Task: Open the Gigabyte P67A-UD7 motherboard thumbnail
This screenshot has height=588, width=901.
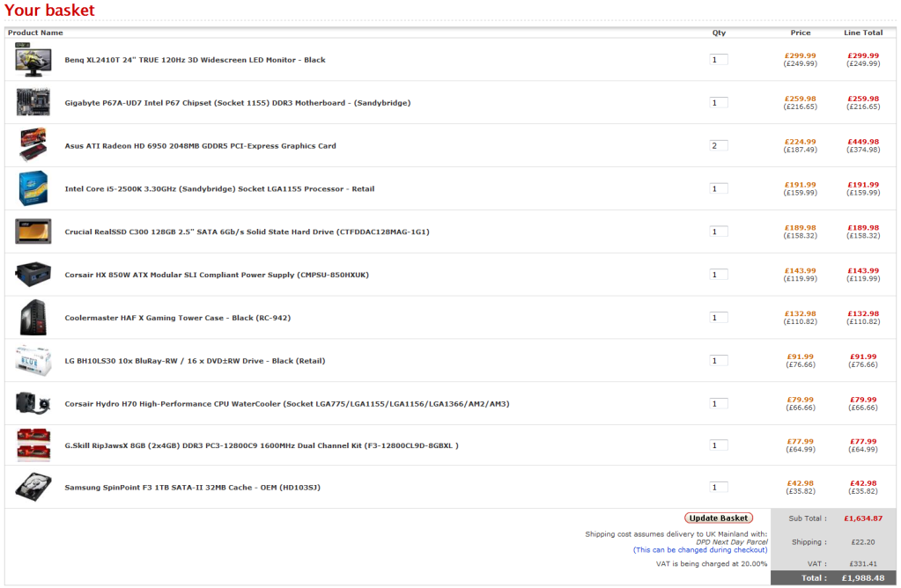Action: click(33, 102)
